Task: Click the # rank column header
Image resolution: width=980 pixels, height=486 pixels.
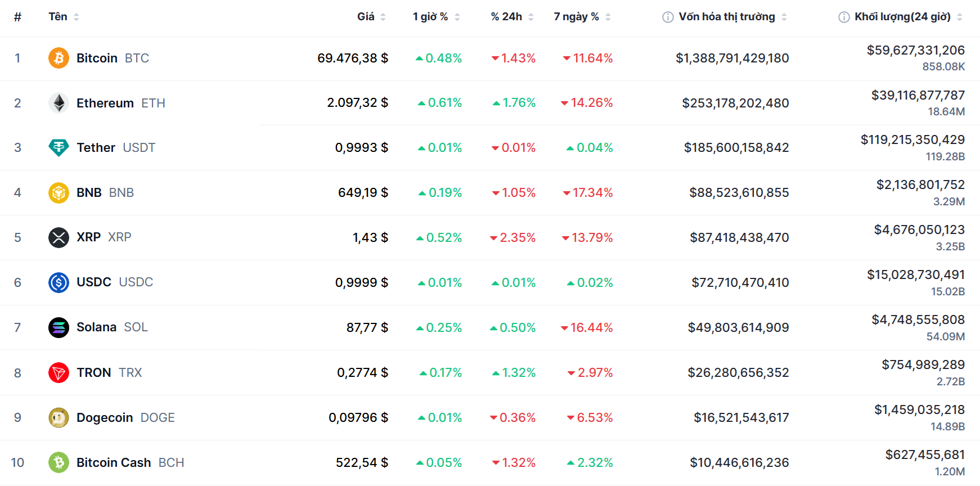Action: coord(17,17)
